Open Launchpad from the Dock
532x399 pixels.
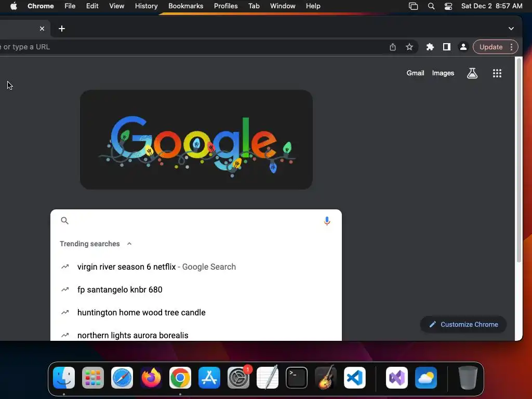click(x=93, y=378)
